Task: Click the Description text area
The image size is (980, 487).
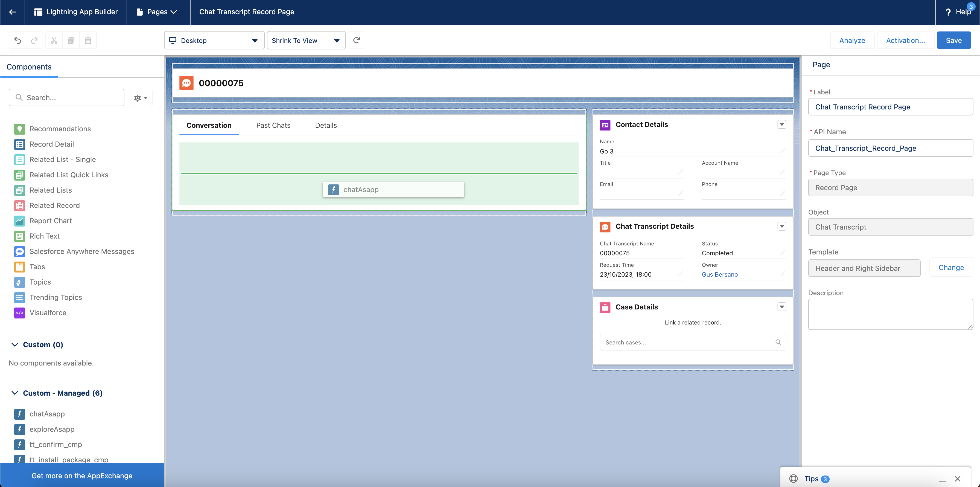Action: [x=890, y=314]
